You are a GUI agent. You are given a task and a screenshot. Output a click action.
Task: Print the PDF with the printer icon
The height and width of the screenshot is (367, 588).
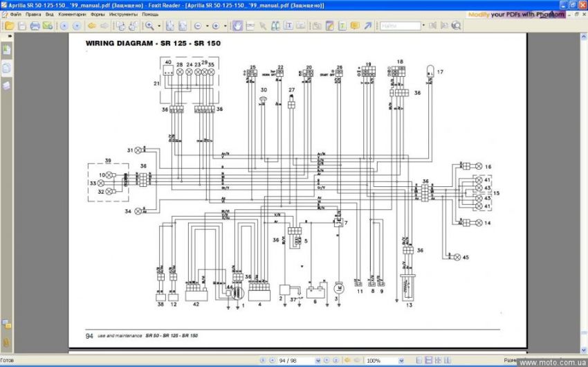(35, 26)
